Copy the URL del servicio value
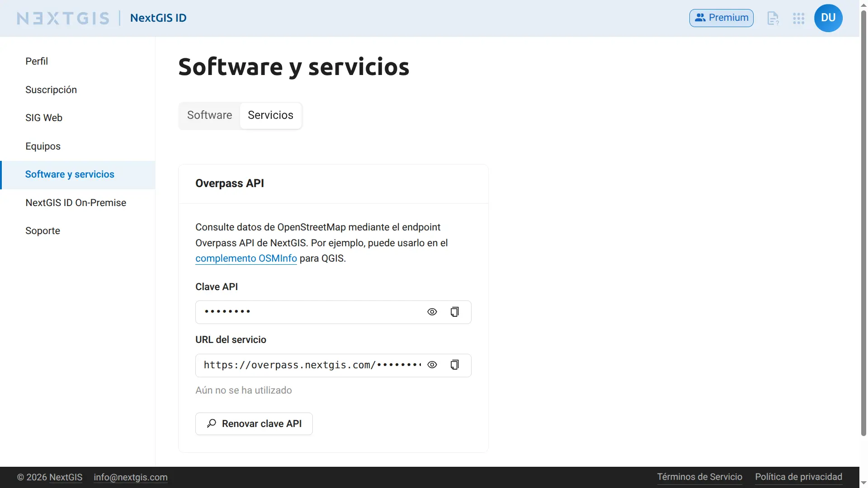The width and height of the screenshot is (868, 488). point(455,365)
